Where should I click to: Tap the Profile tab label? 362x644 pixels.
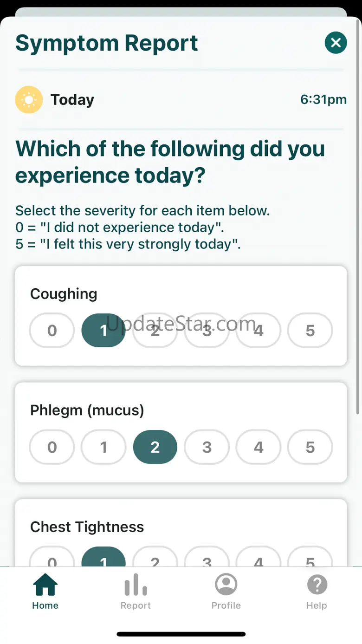coord(226,605)
